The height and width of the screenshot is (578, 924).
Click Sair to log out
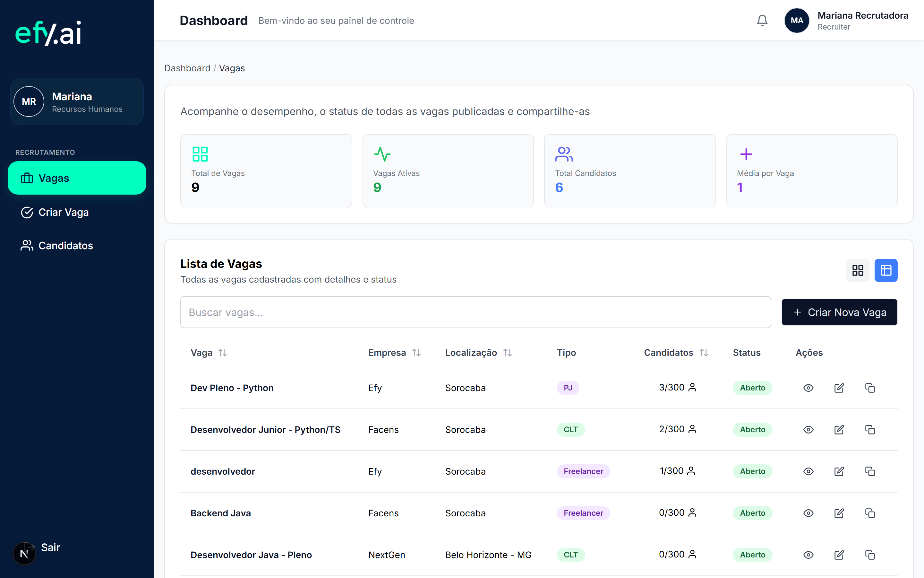50,547
